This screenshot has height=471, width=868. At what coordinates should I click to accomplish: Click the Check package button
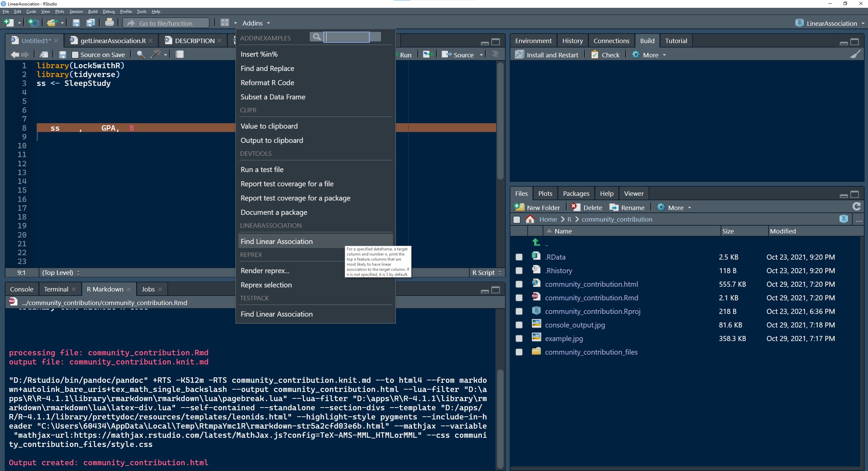click(605, 55)
